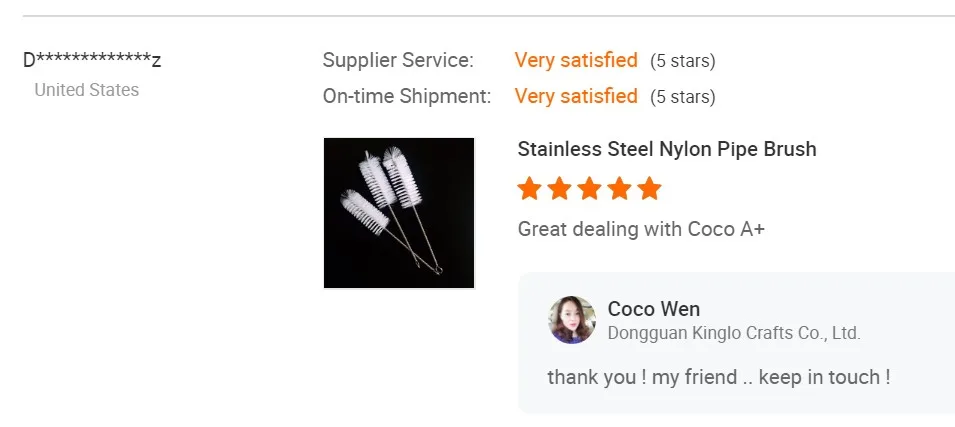Click the Coco Wen supplier name
The image size is (955, 427).
coord(654,309)
